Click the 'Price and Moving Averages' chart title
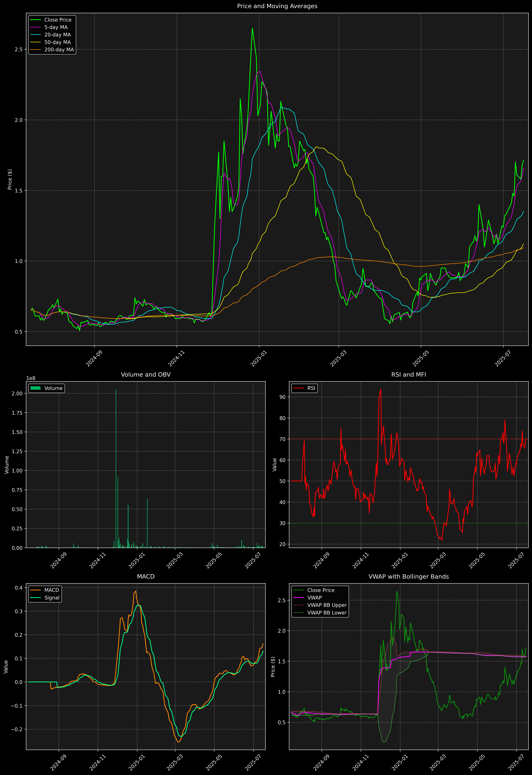The image size is (532, 775). click(277, 6)
